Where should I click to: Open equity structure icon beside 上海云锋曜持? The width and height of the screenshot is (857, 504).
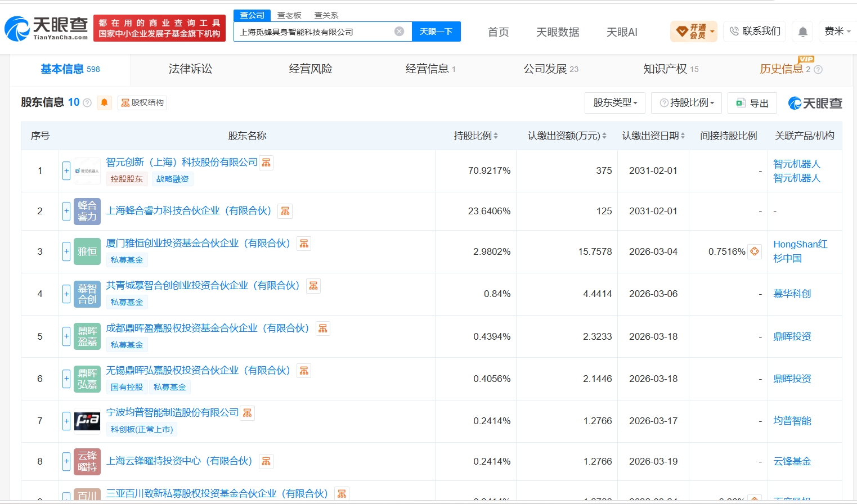(266, 461)
